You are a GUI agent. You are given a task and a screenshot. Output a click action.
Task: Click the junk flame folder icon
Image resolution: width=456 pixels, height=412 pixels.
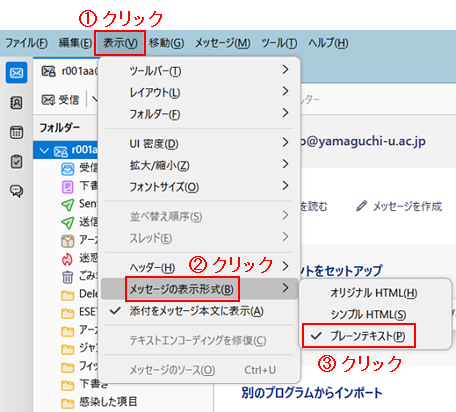click(x=67, y=259)
